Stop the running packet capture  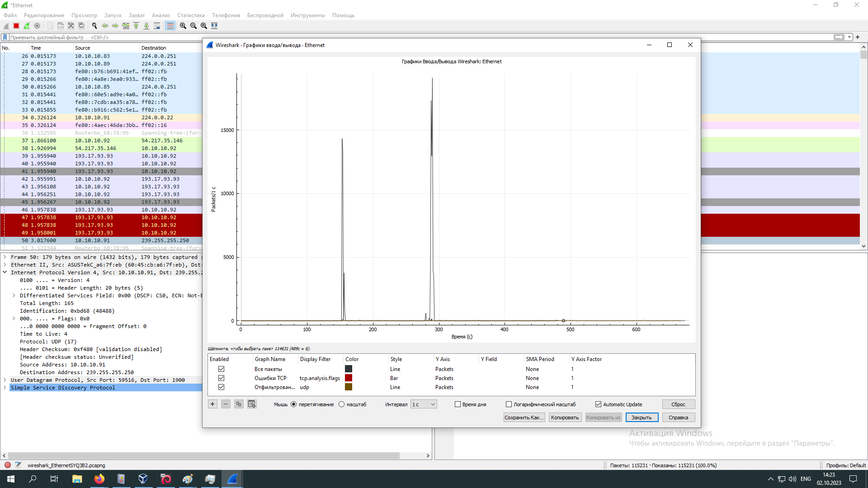16,26
